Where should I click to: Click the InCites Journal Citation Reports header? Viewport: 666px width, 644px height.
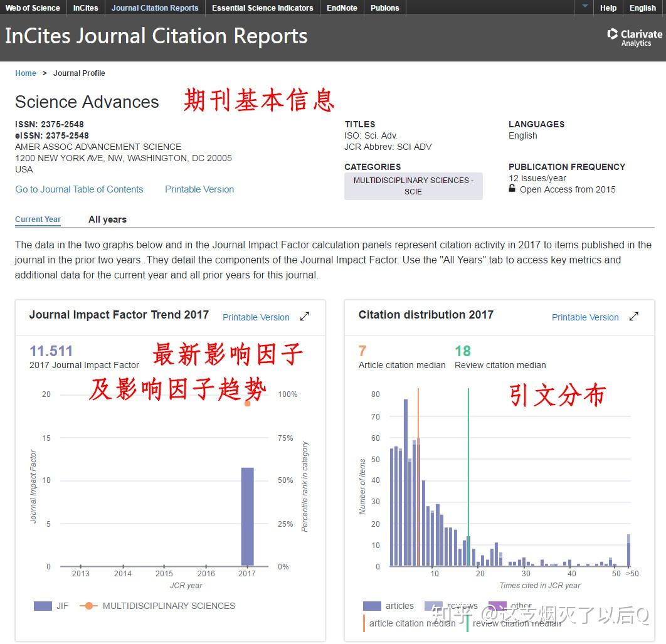[156, 36]
